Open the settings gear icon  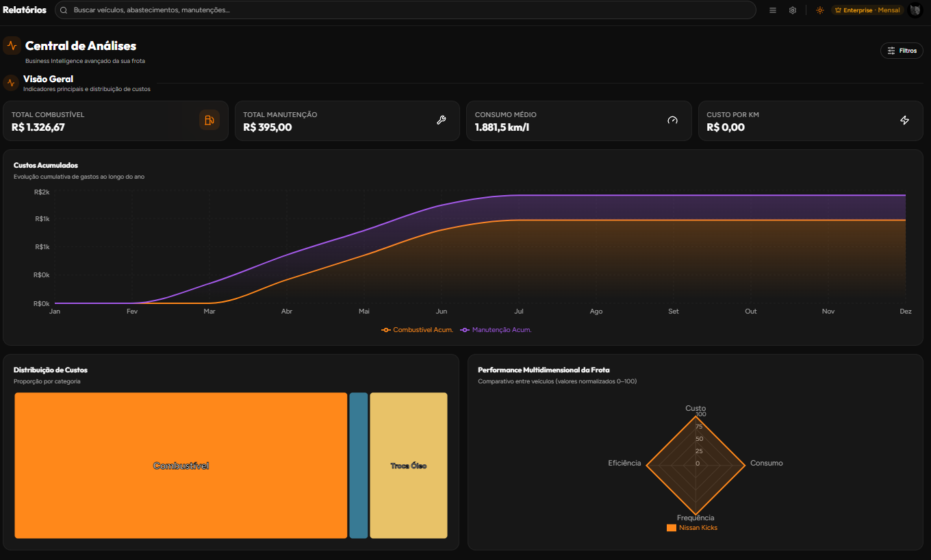click(793, 10)
